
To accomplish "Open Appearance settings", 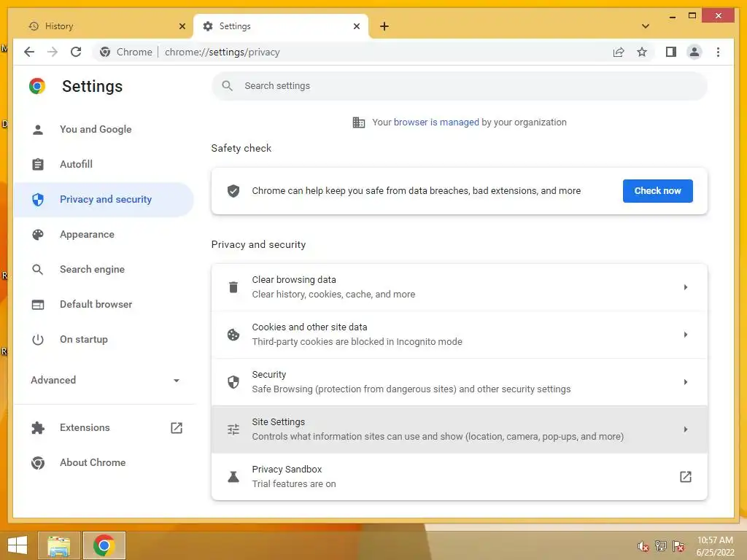I will click(104, 234).
